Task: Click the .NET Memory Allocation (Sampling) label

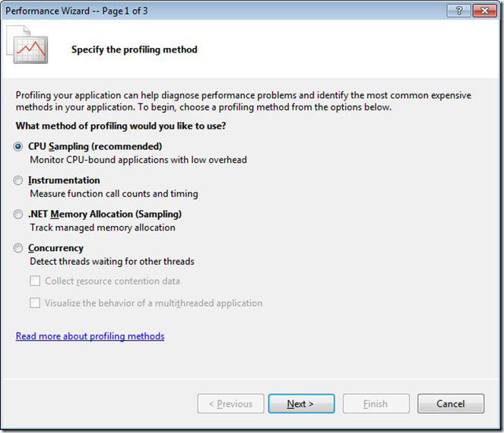Action: click(x=105, y=214)
